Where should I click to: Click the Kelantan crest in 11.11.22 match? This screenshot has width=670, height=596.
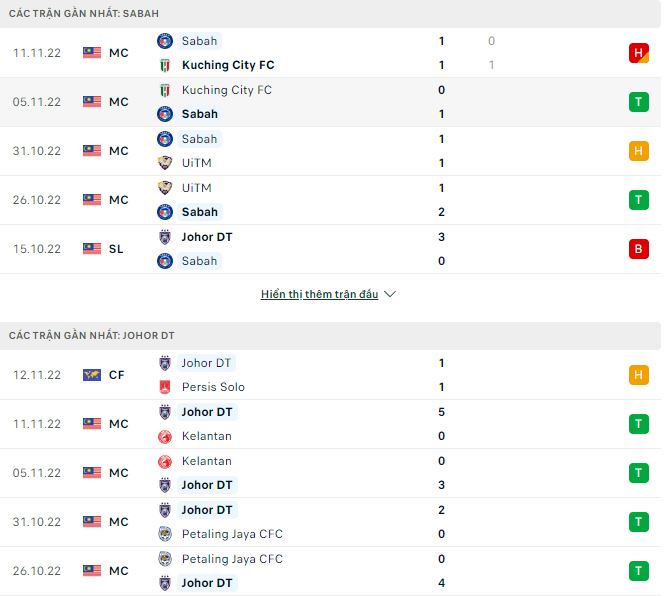165,436
